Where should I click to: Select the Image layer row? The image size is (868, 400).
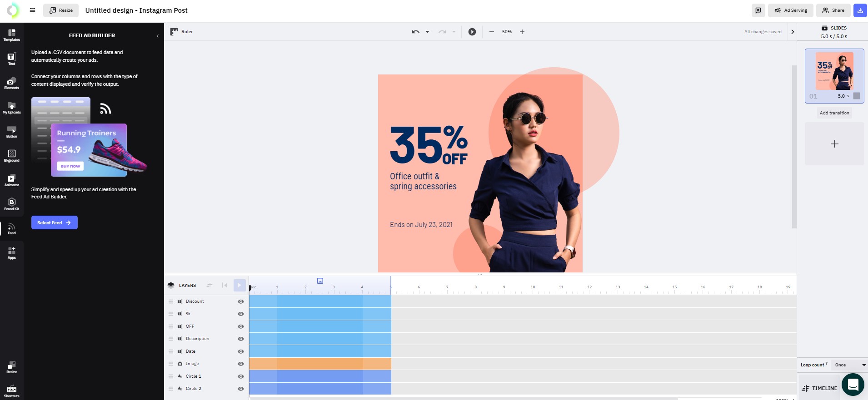(206, 364)
